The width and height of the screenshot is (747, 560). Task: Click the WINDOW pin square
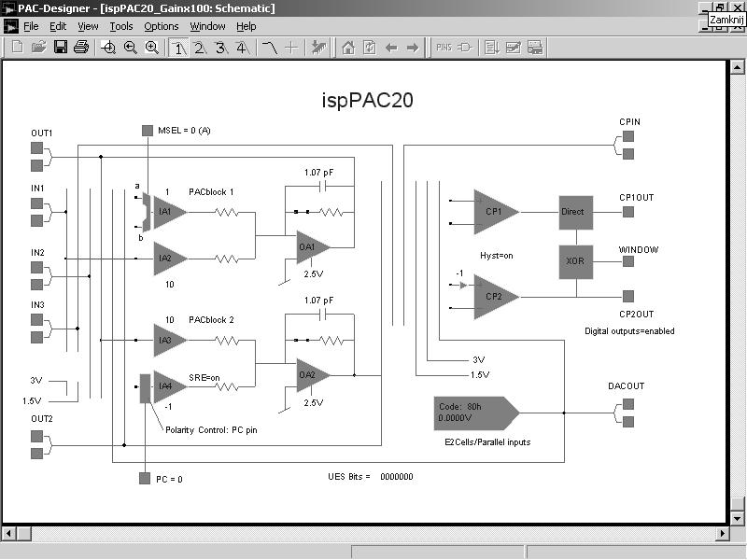628,261
